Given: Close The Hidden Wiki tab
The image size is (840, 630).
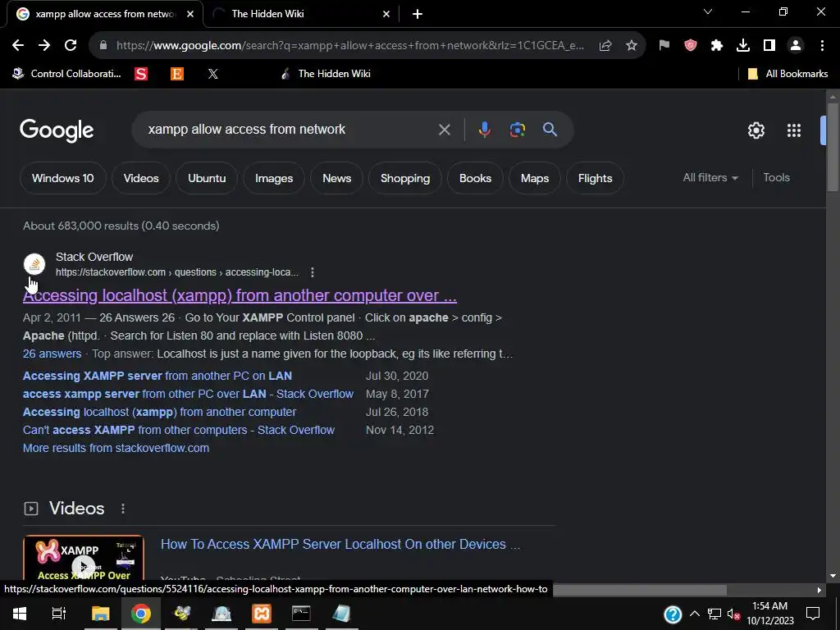Looking at the screenshot, I should (386, 14).
